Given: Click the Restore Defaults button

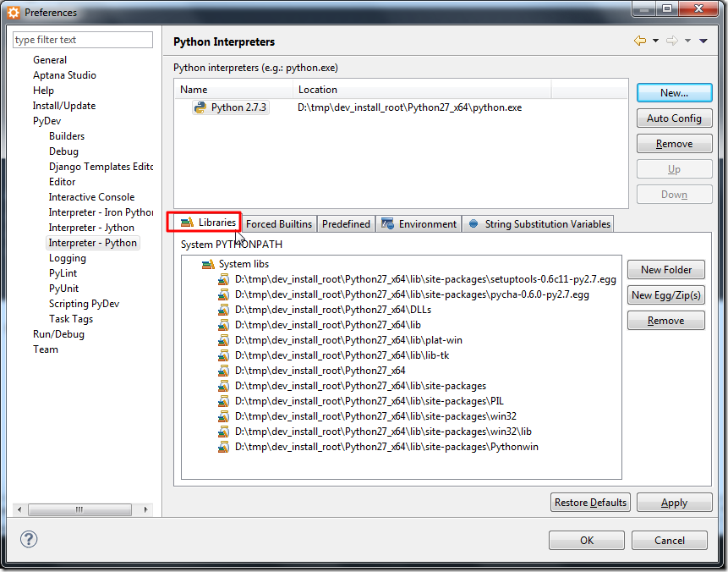Looking at the screenshot, I should [x=590, y=503].
